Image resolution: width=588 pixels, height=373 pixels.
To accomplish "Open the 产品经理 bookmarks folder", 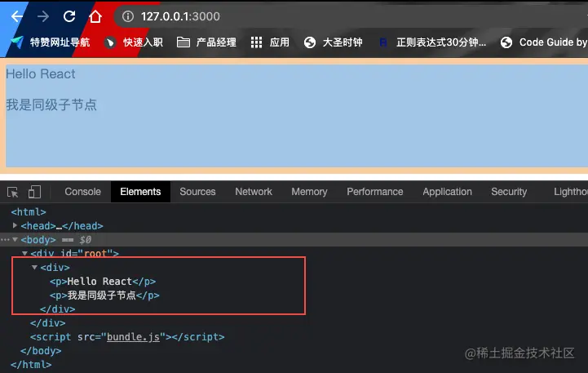I will pos(206,42).
